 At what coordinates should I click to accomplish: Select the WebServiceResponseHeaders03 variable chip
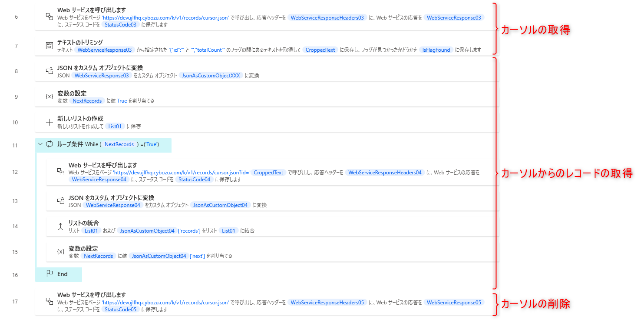tap(327, 18)
